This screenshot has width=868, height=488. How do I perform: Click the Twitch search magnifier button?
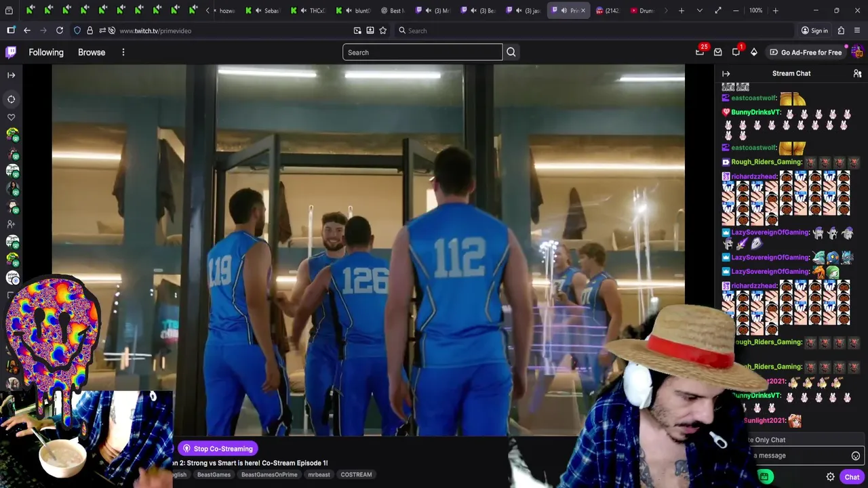[x=511, y=52]
